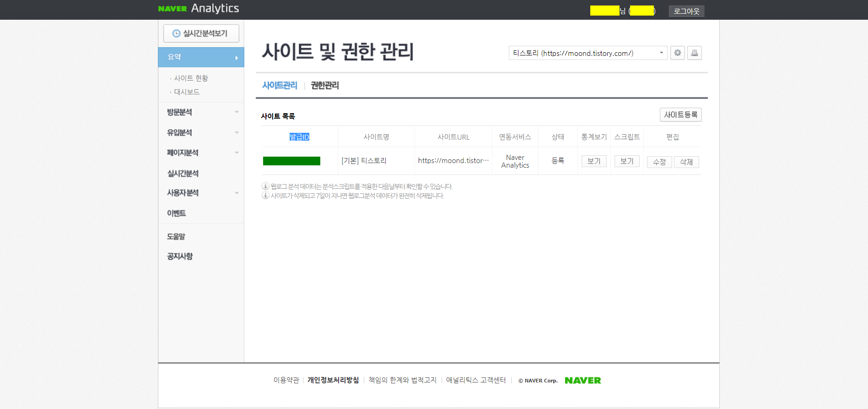
Task: Select the 요약 sidebar section
Action: [201, 57]
